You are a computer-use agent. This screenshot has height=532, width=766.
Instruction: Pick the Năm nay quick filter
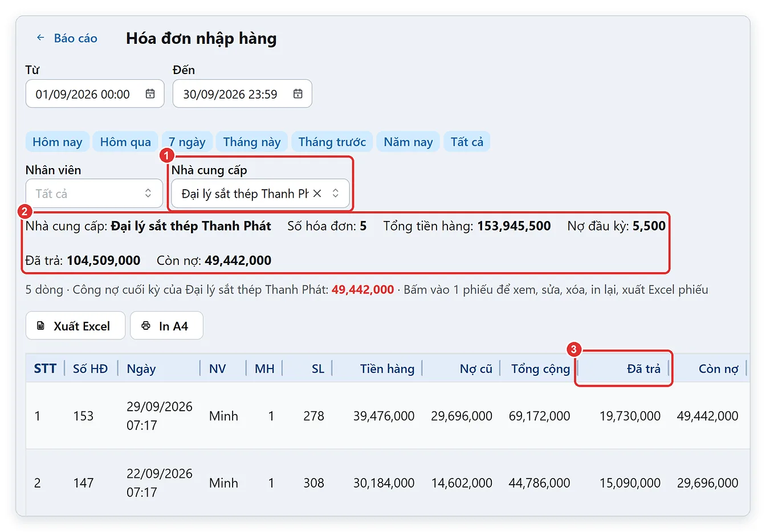408,142
